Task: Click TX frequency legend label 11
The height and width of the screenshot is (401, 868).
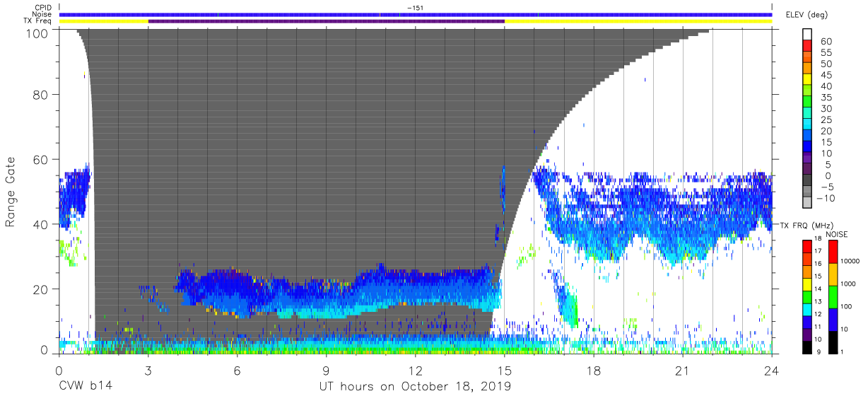Action: 818,327
